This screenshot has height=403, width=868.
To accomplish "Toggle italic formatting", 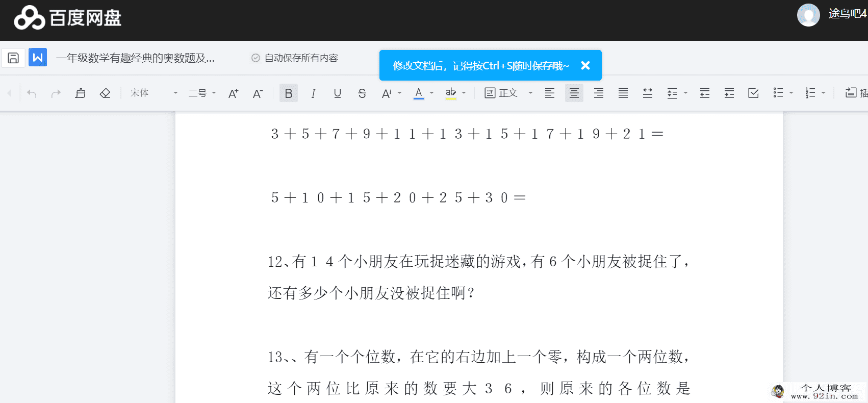I will 313,93.
